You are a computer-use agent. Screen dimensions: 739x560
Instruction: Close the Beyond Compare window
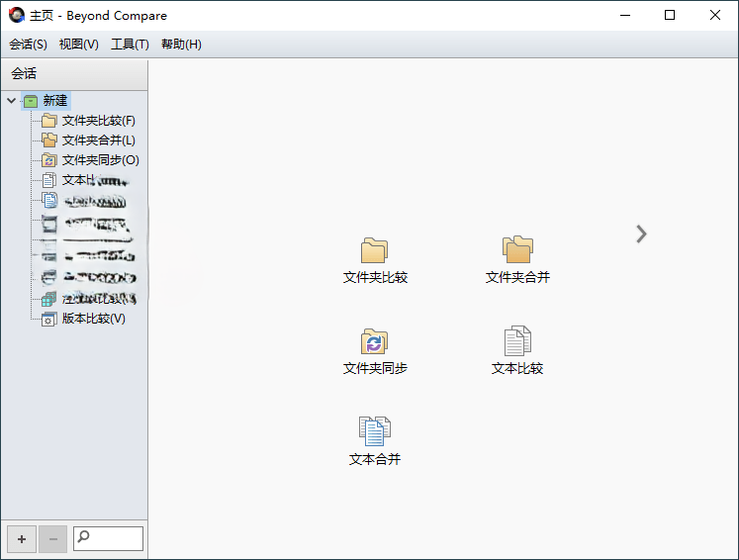pos(714,15)
